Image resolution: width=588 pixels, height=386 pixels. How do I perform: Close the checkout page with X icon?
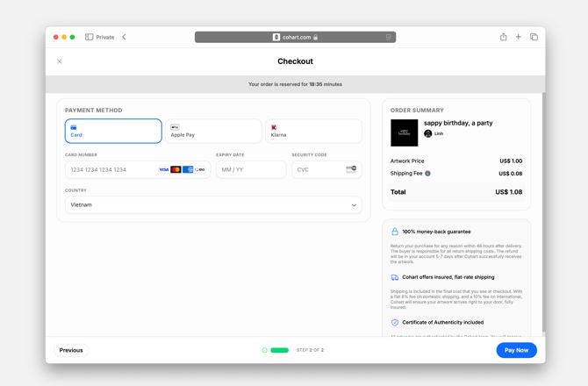click(60, 61)
